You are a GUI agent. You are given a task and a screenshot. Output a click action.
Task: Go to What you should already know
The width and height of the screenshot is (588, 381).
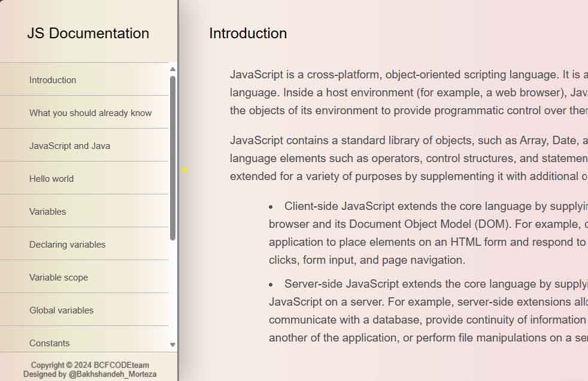[x=90, y=113]
